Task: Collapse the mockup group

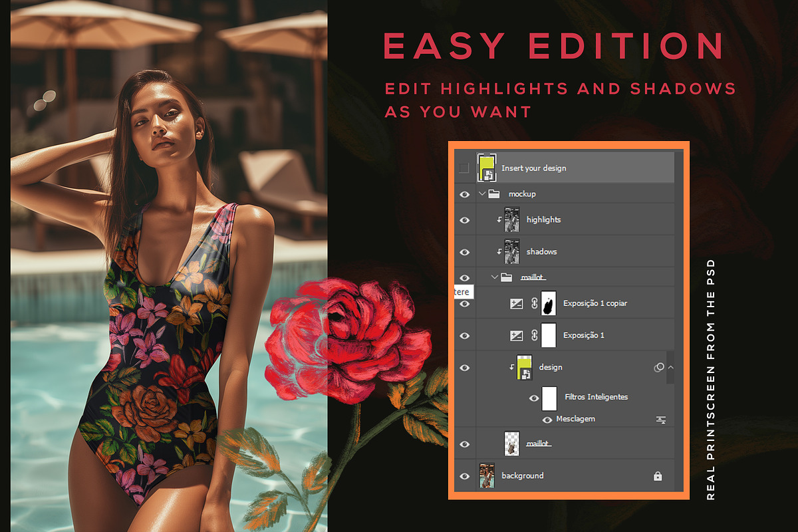Action: (x=481, y=194)
